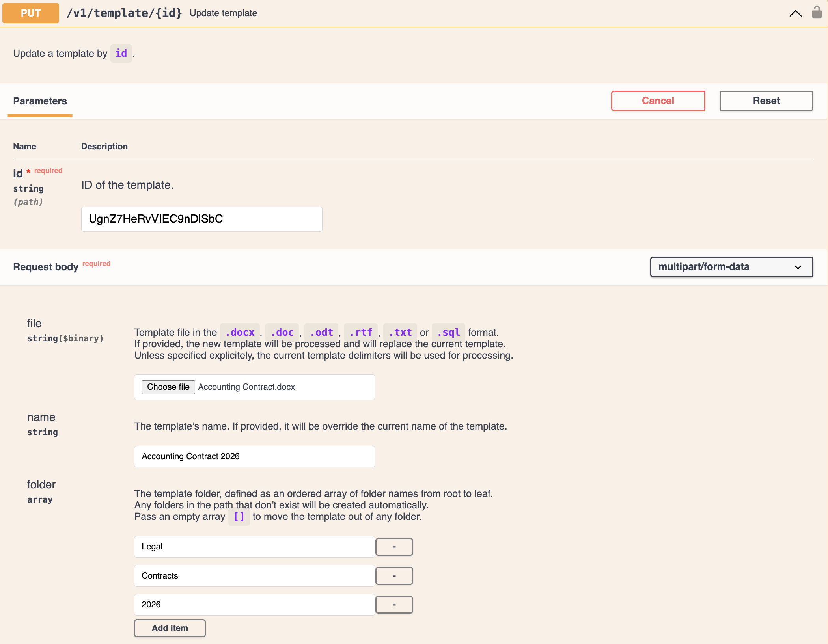Remove the Legal folder item
Image resolution: width=828 pixels, height=644 pixels.
394,547
